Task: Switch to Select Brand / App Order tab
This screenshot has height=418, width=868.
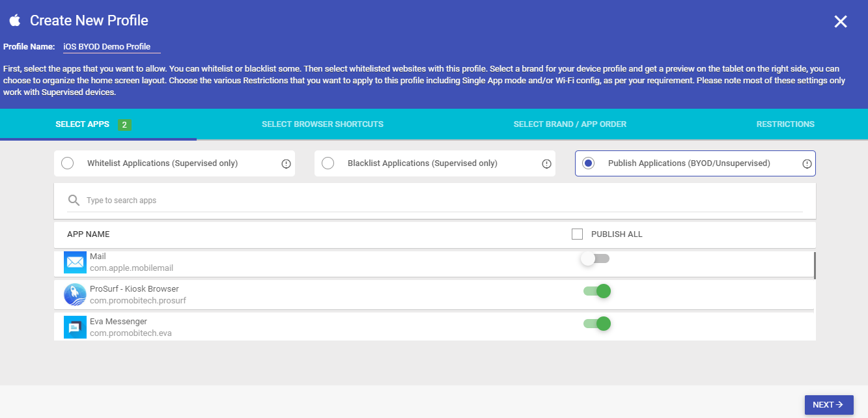Action: pos(570,124)
